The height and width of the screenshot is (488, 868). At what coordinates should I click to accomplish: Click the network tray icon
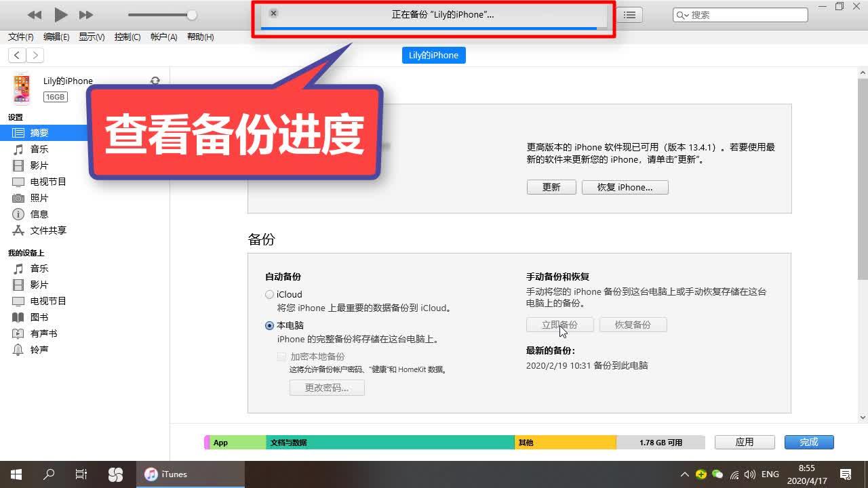tap(734, 474)
